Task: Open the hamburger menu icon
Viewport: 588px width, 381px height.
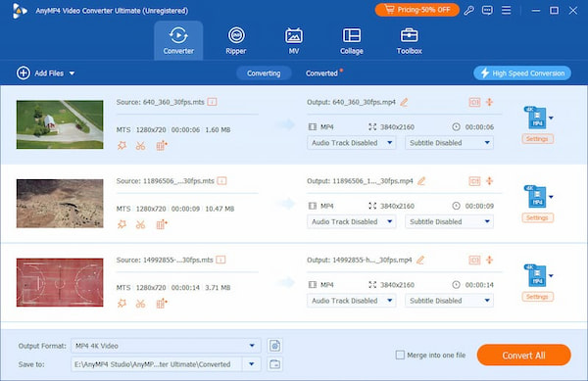Action: tap(506, 10)
